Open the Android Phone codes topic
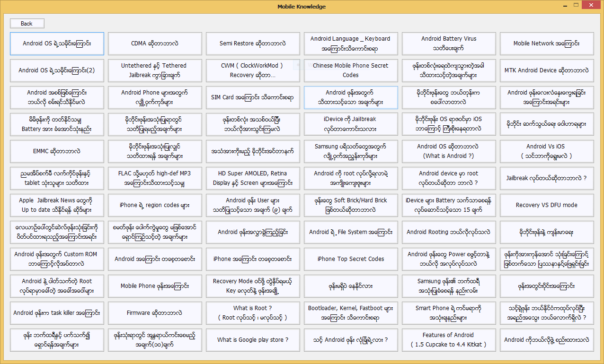 [x=155, y=97]
